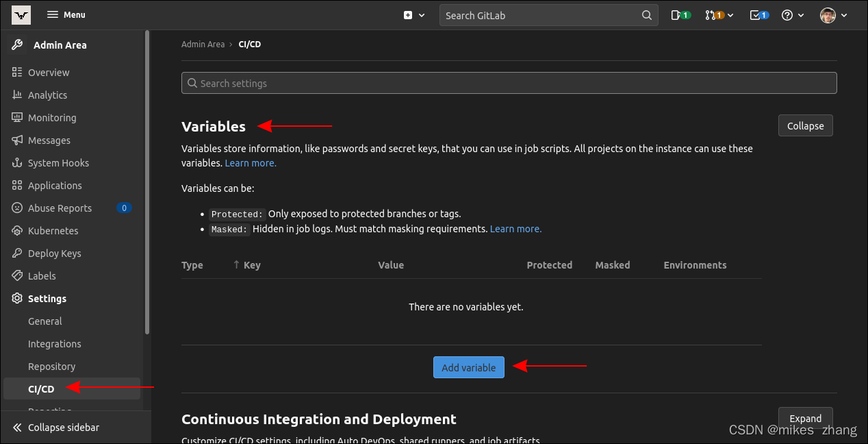The image size is (868, 444).
Task: Open the Merge requests icon showing count 1
Action: pyautogui.click(x=715, y=14)
